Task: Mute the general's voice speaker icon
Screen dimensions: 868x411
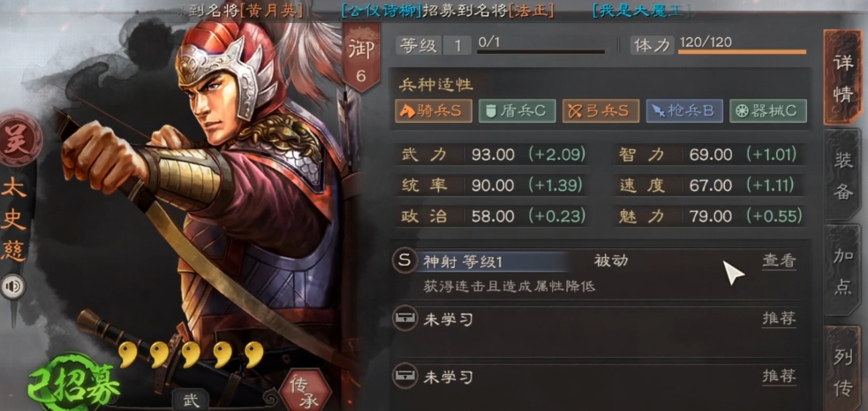Action: pos(14,286)
